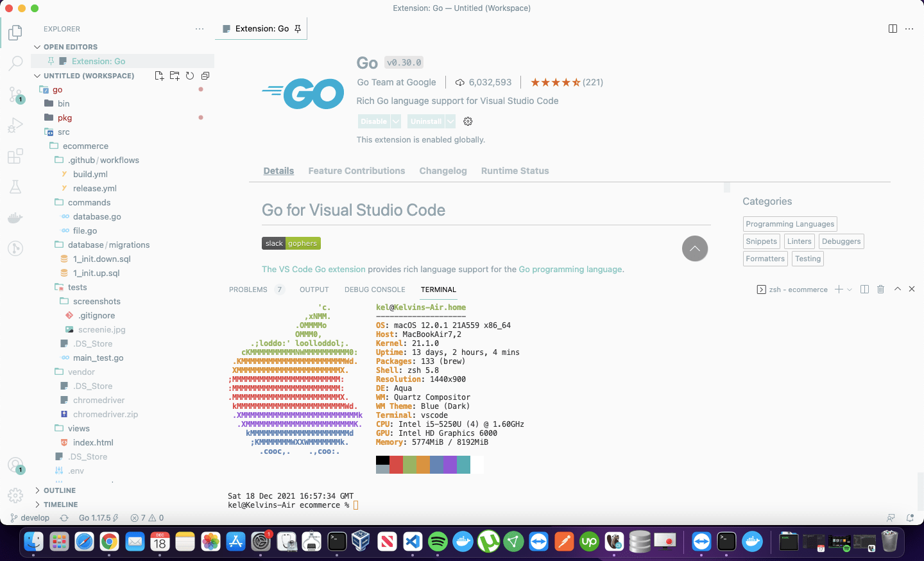Open release.yml file
924x561 pixels.
coord(94,189)
